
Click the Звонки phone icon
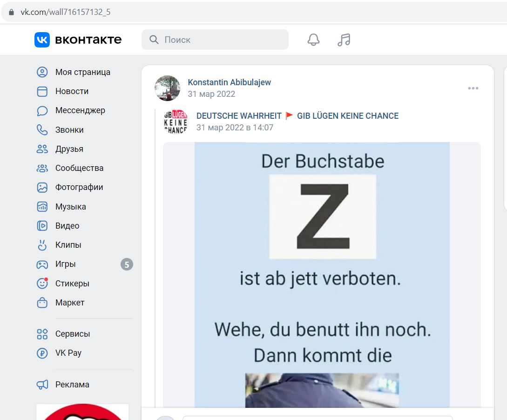click(x=42, y=129)
